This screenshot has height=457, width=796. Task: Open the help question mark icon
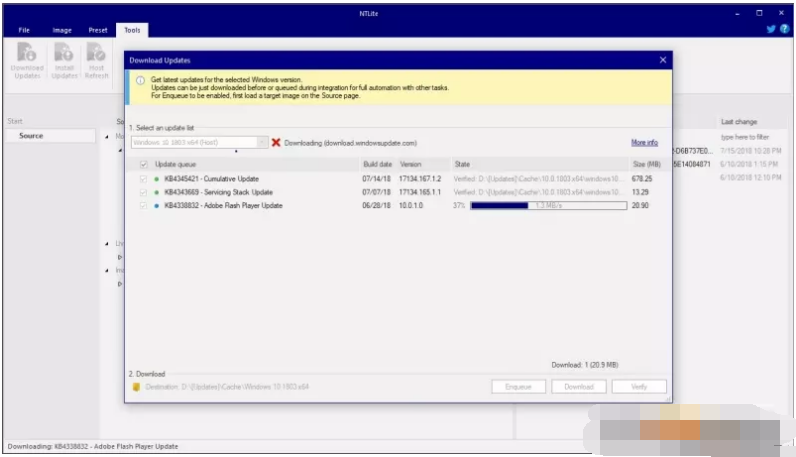point(784,29)
